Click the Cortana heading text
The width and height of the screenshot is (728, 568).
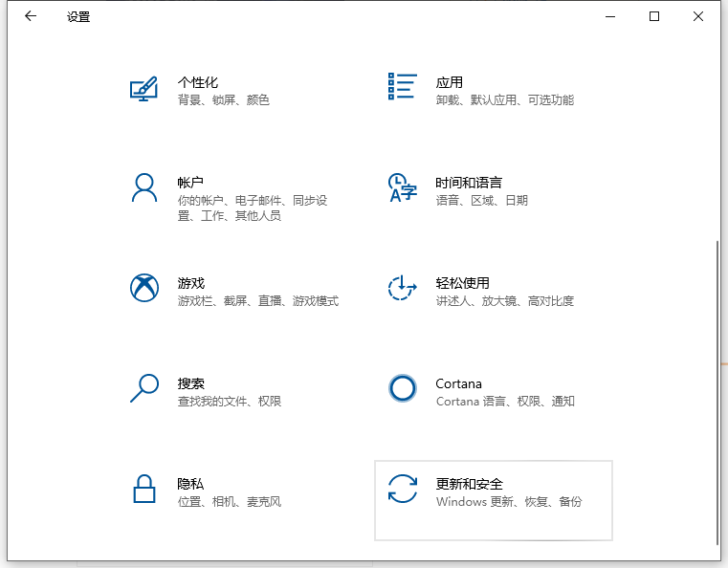(458, 383)
